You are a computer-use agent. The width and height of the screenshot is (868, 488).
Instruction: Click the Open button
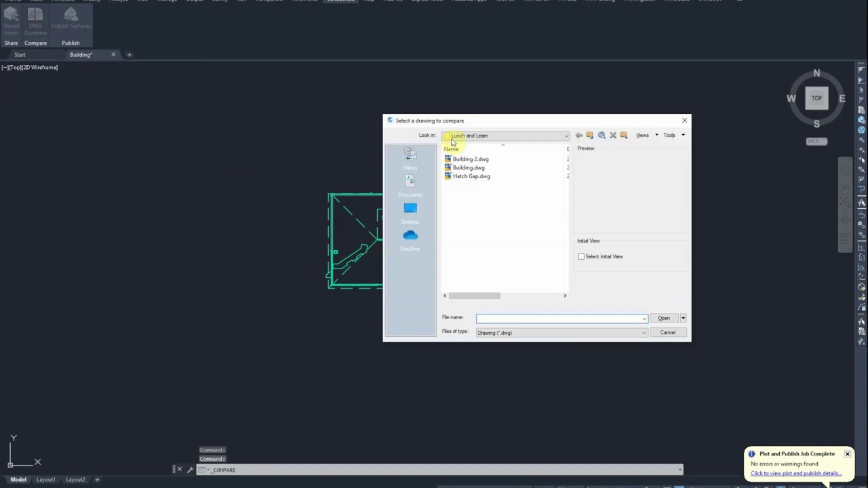coord(664,318)
